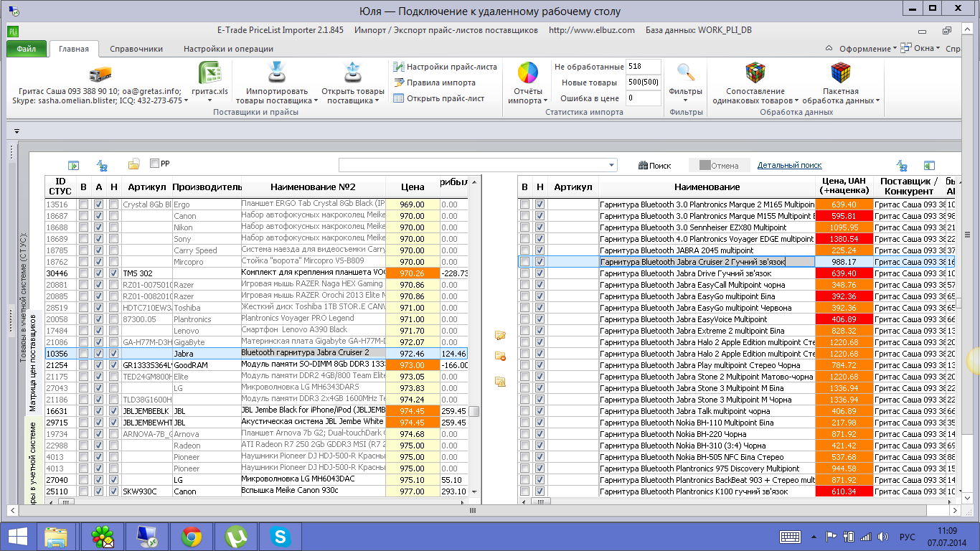Sort by the Цена column header
The image size is (980, 551).
tap(413, 187)
